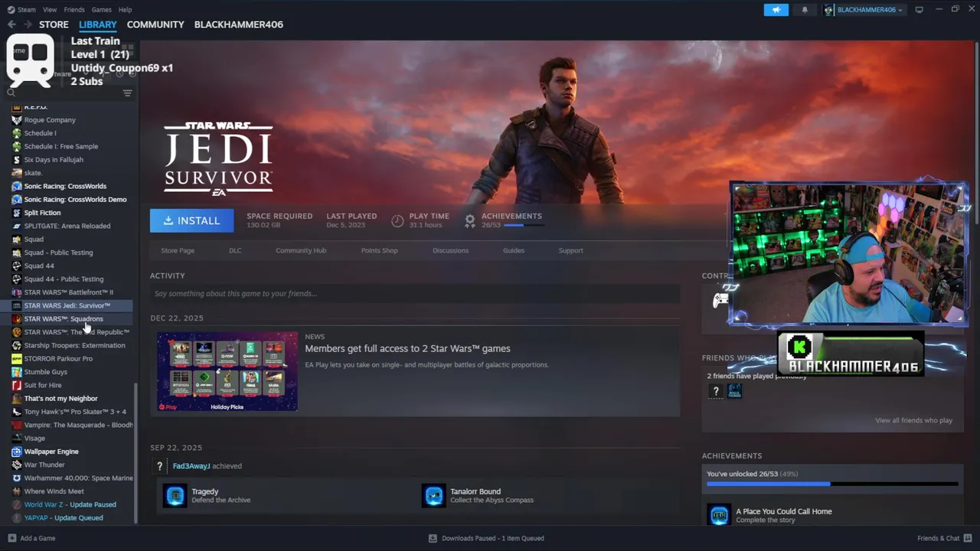Switch to Big Picture mode monitor icon
Viewport: 980px width, 551px height.
pyautogui.click(x=920, y=10)
